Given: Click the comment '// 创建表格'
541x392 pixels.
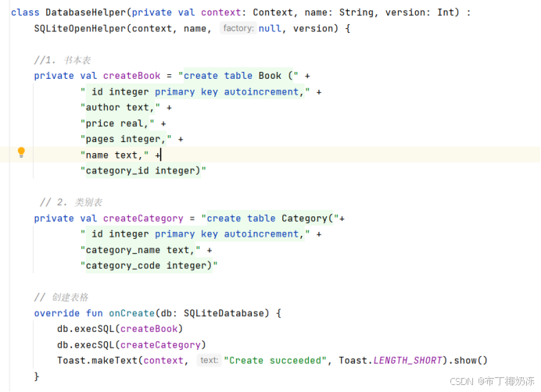Looking at the screenshot, I should (61, 298).
